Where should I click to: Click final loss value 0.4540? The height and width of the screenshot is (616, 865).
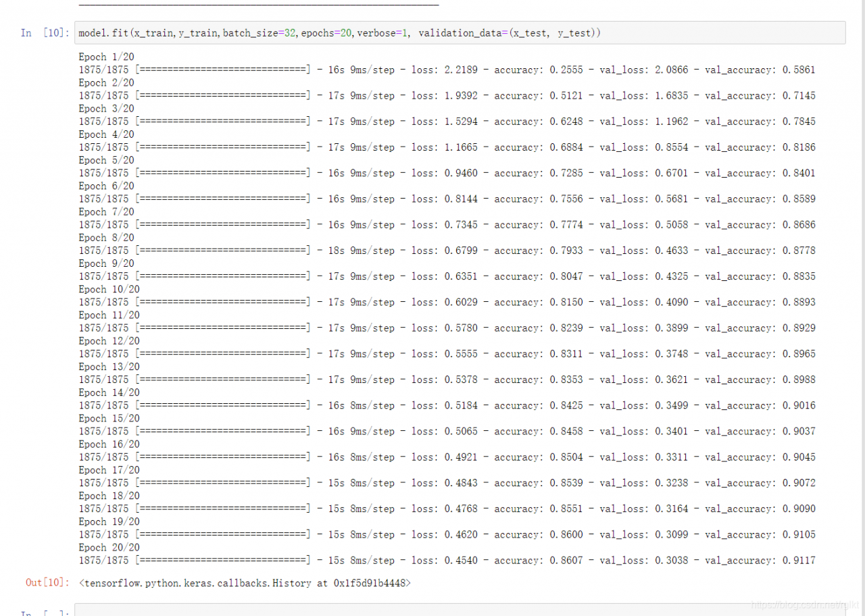point(461,560)
